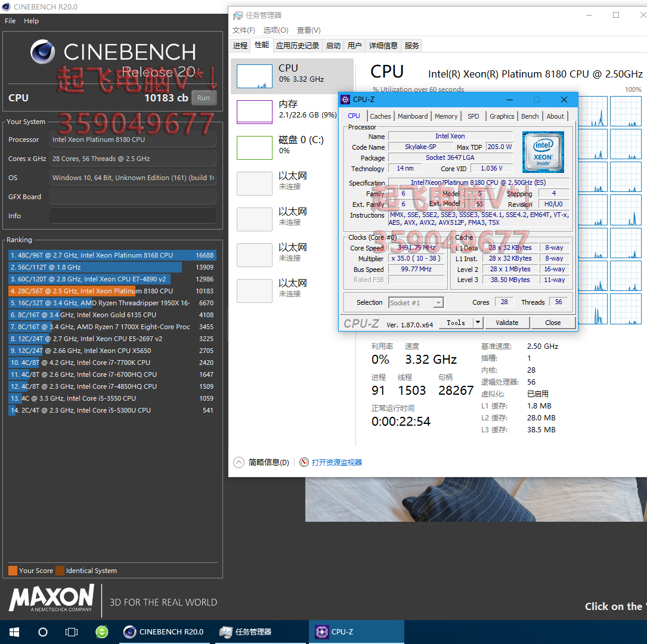Click the brown Identical System legend swatch

pos(60,571)
